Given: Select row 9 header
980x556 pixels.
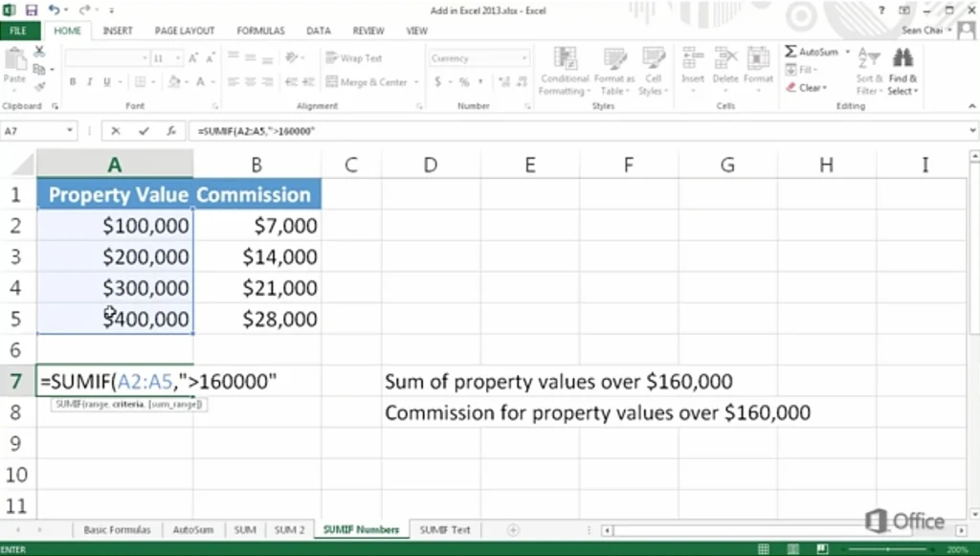Looking at the screenshot, I should (x=17, y=443).
